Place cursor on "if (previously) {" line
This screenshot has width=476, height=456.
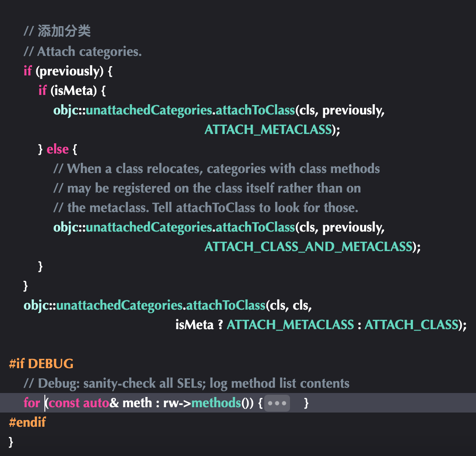point(68,71)
